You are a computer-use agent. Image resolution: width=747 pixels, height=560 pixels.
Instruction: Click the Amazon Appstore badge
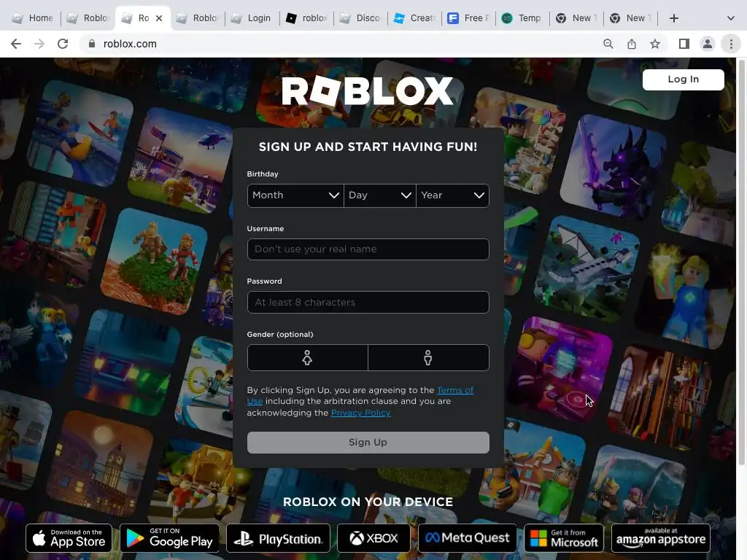pos(661,538)
